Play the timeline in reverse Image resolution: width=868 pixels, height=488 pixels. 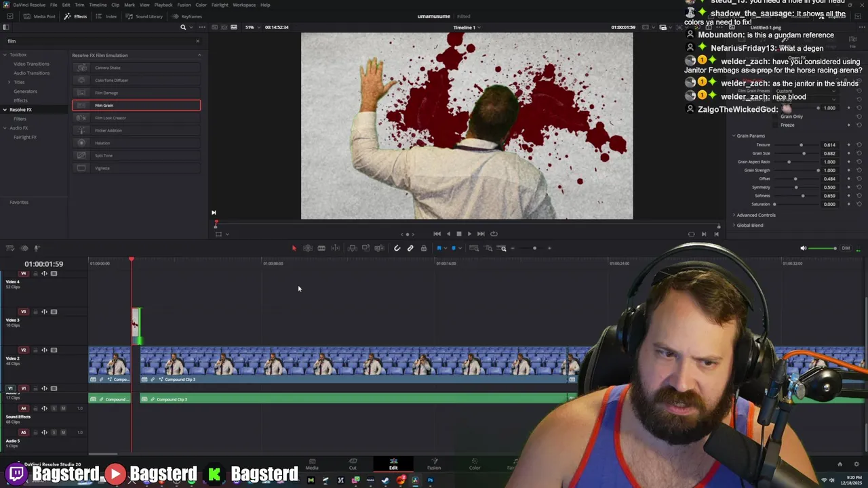448,234
